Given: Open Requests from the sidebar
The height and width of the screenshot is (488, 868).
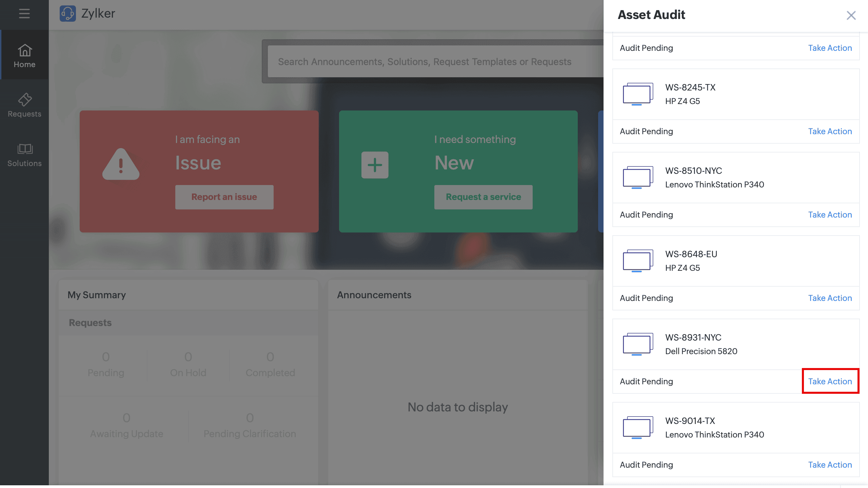Looking at the screenshot, I should pos(24,105).
